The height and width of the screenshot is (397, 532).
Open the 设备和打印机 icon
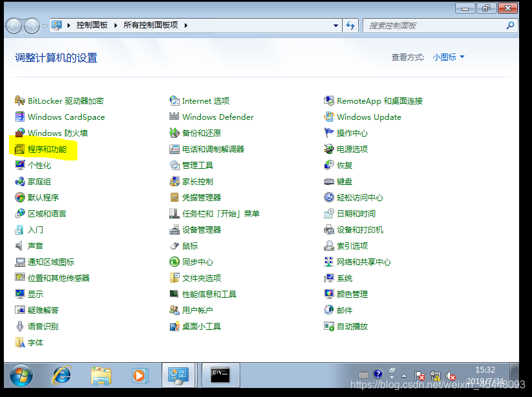pos(328,229)
